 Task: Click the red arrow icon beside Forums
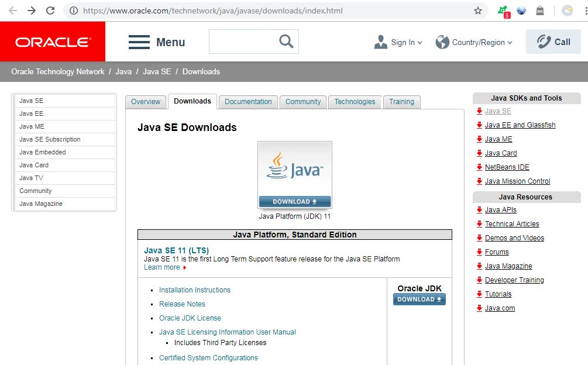(479, 252)
